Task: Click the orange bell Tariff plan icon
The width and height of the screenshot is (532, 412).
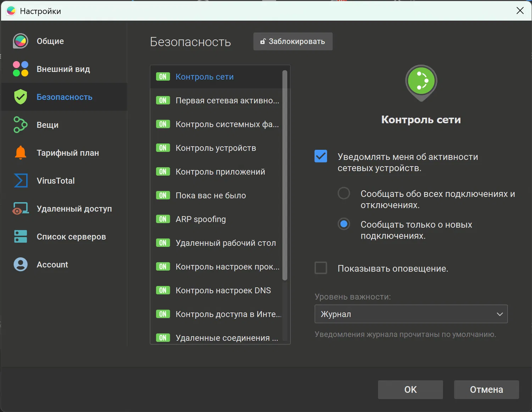Action: [x=21, y=153]
